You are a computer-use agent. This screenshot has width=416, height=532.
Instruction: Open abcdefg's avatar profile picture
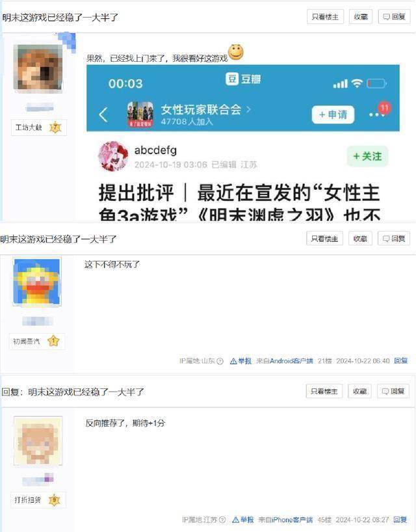tap(114, 156)
